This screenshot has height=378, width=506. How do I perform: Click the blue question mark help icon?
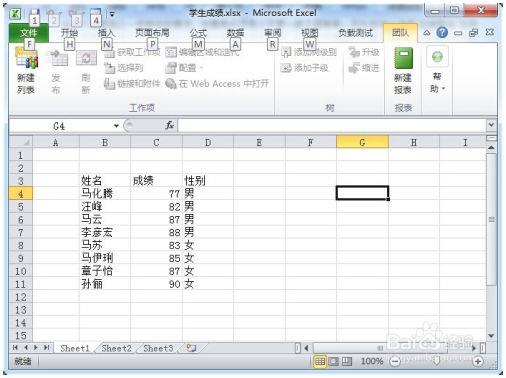click(442, 33)
